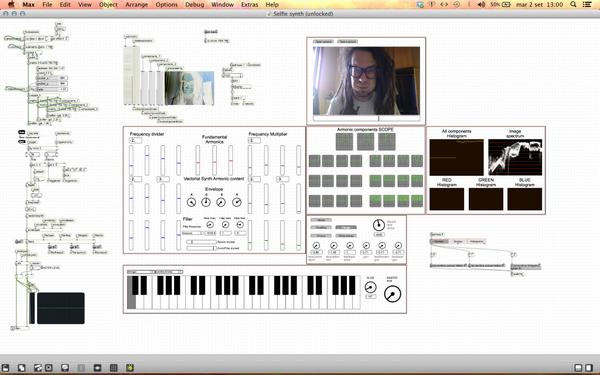Open the right dropdown above the piano keyboard
Image resolution: width=600 pixels, height=375 pixels.
click(169, 272)
